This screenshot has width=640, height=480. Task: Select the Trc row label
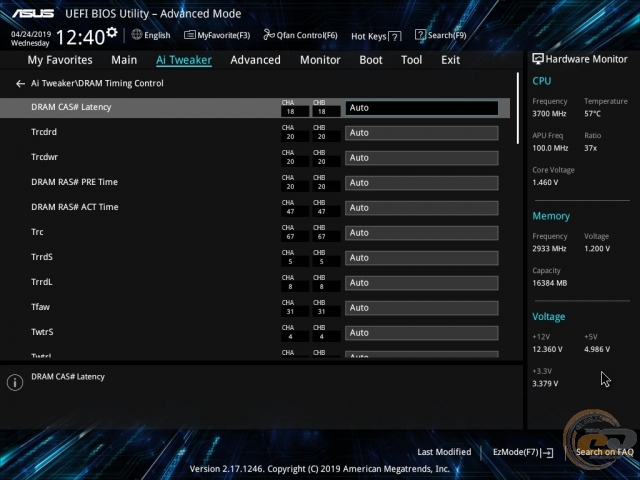(x=37, y=232)
